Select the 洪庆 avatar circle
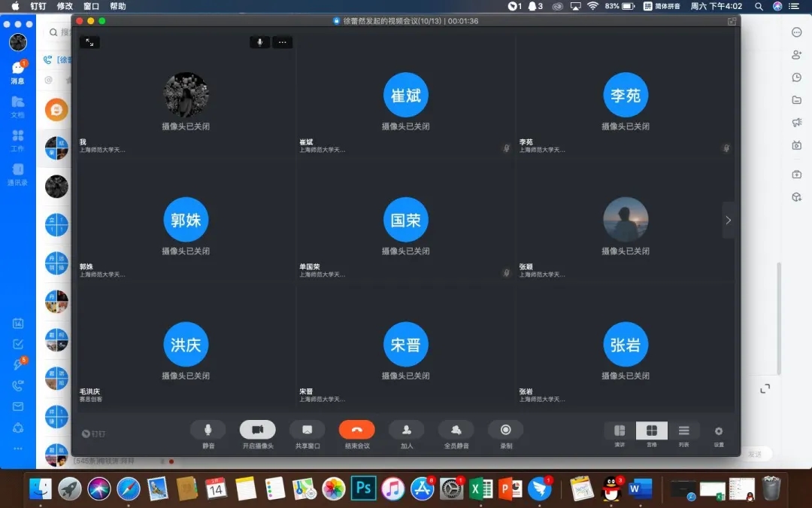The image size is (812, 508). (x=186, y=345)
